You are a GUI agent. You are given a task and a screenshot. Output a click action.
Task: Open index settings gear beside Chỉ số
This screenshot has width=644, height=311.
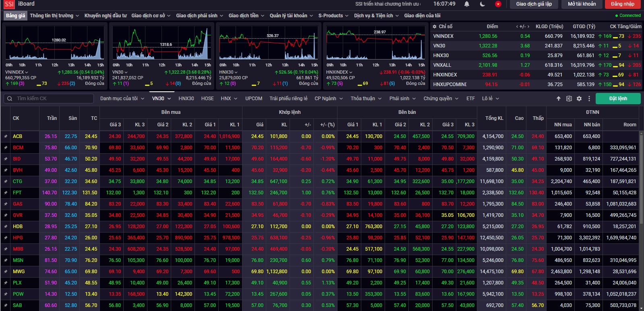435,27
